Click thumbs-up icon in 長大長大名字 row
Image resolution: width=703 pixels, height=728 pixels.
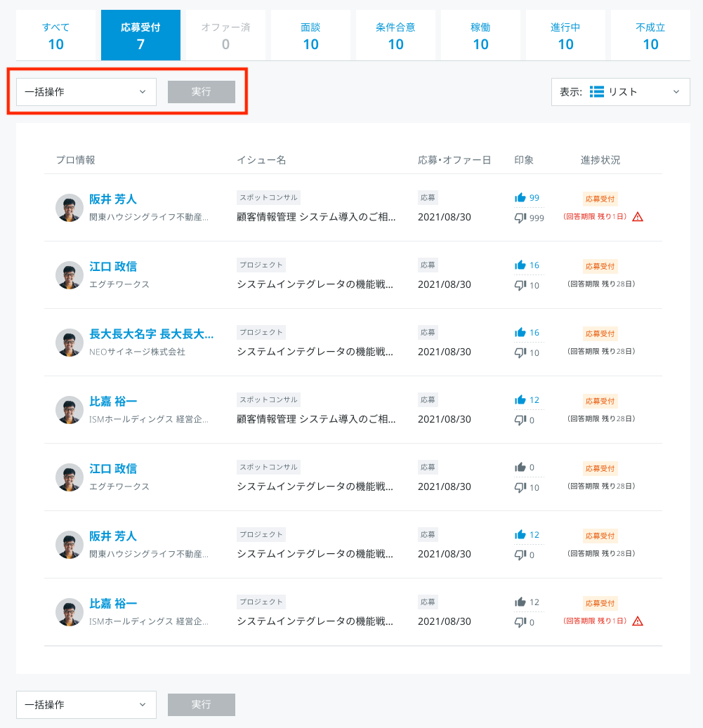[520, 332]
